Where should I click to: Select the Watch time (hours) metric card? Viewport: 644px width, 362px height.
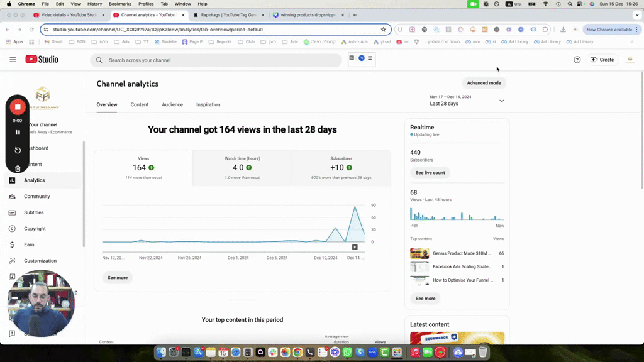(242, 168)
